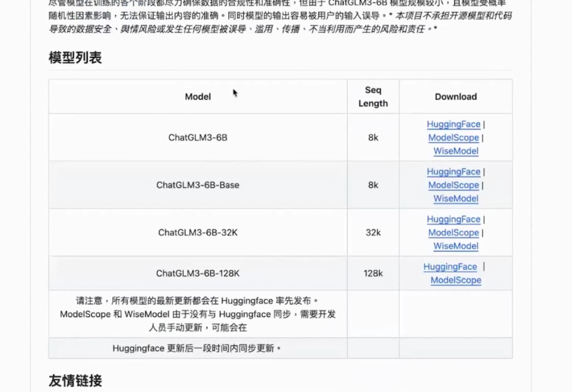
Task: Open ModelScope link for ChatGLM3-6B-128K
Action: (x=455, y=280)
